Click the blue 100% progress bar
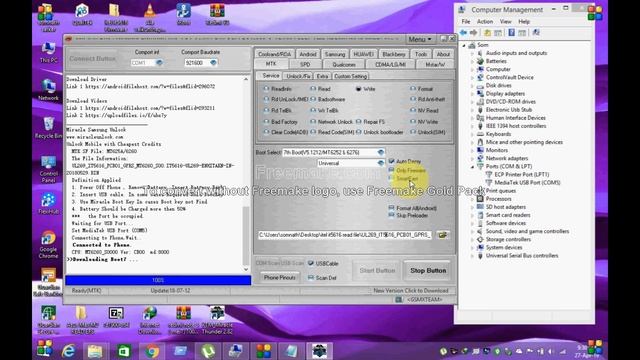640x360 pixels. pyautogui.click(x=158, y=280)
